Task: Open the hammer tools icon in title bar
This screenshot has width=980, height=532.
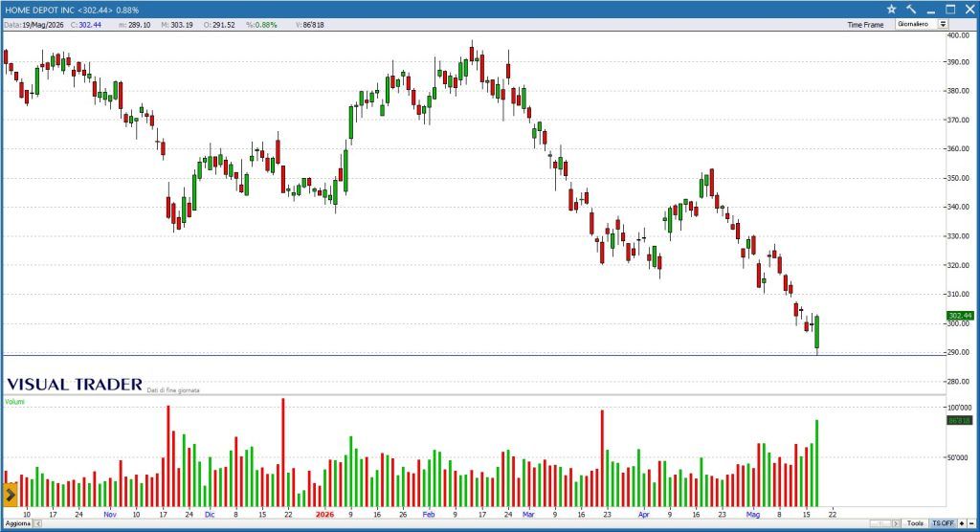Action: pyautogui.click(x=911, y=10)
